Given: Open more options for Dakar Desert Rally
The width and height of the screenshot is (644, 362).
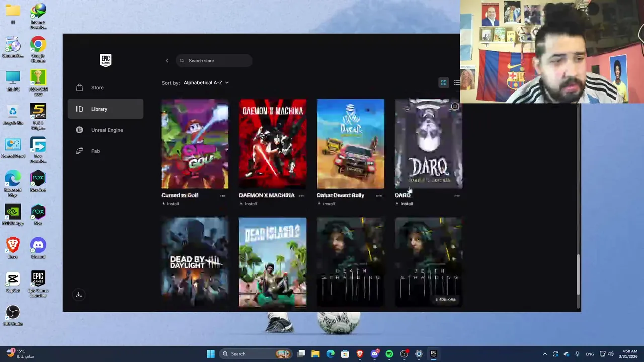Looking at the screenshot, I should pyautogui.click(x=379, y=196).
